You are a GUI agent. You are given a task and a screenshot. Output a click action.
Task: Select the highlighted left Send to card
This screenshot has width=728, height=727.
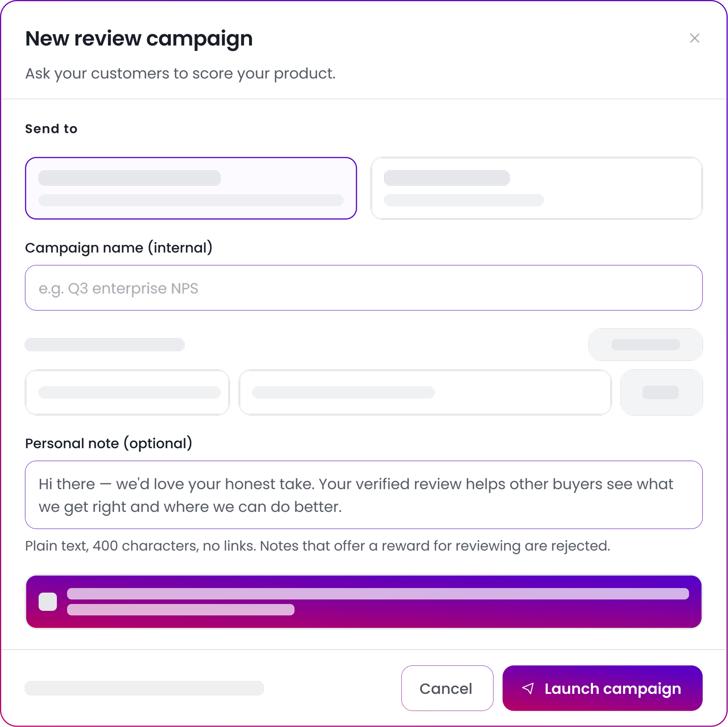click(x=191, y=188)
